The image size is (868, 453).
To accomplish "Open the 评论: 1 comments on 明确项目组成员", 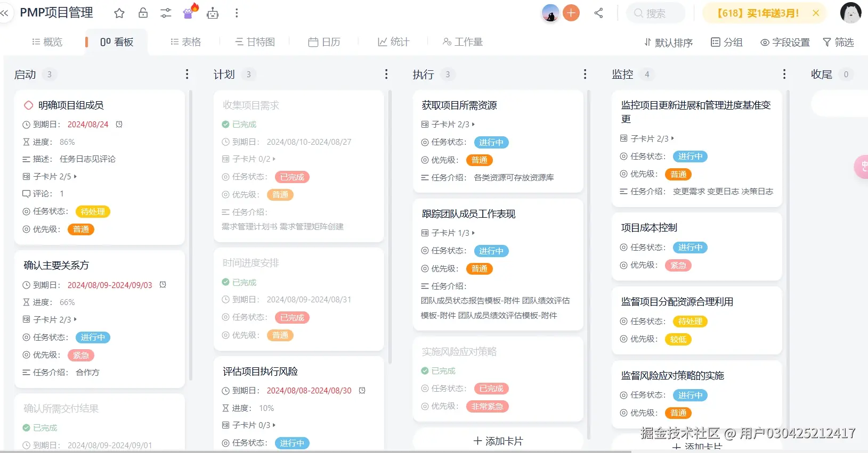I will pyautogui.click(x=43, y=194).
